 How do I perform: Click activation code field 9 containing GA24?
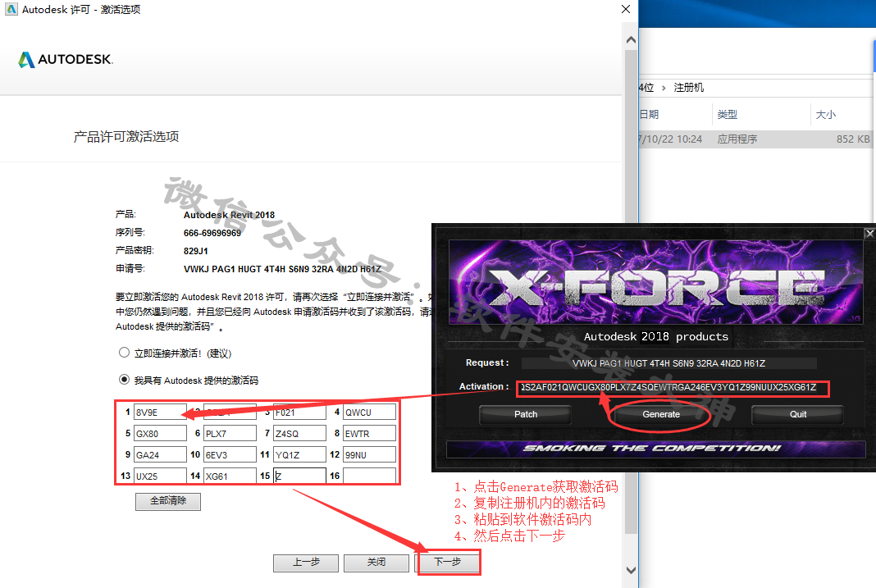160,454
